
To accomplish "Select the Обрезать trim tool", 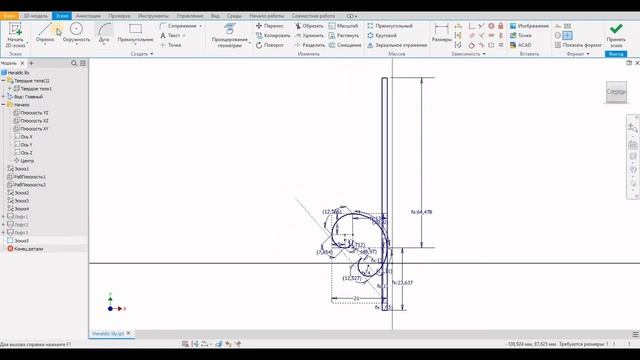I will [x=309, y=26].
